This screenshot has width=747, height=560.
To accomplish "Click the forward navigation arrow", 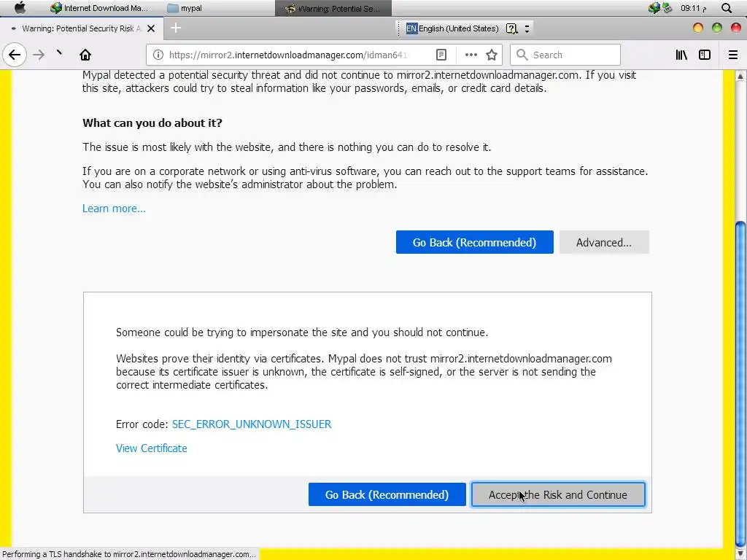I will (x=39, y=55).
